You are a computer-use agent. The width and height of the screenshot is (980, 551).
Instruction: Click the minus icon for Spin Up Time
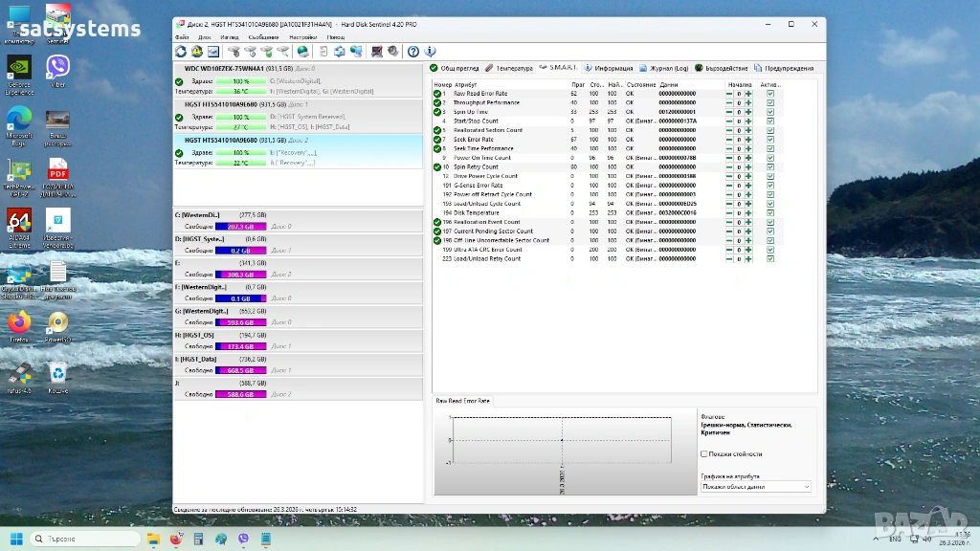(729, 112)
